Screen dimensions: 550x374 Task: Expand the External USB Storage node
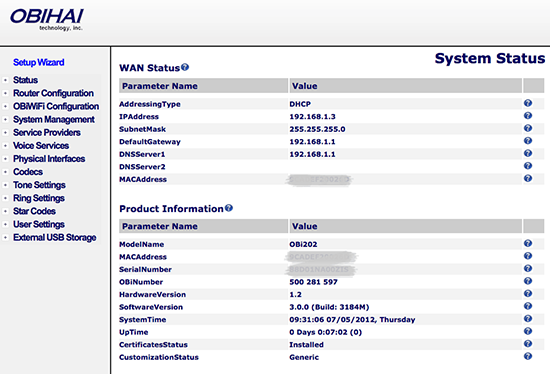point(5,238)
